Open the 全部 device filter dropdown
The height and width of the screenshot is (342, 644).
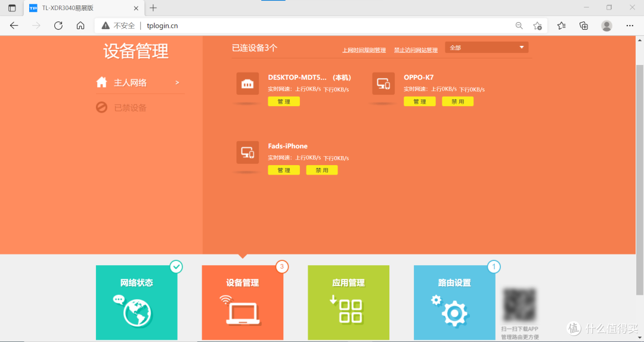coord(487,48)
